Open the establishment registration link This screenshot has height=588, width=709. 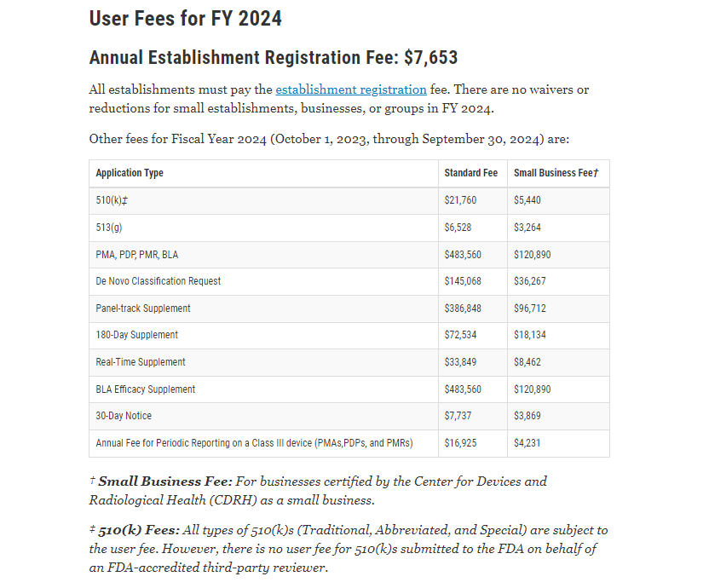(x=351, y=89)
